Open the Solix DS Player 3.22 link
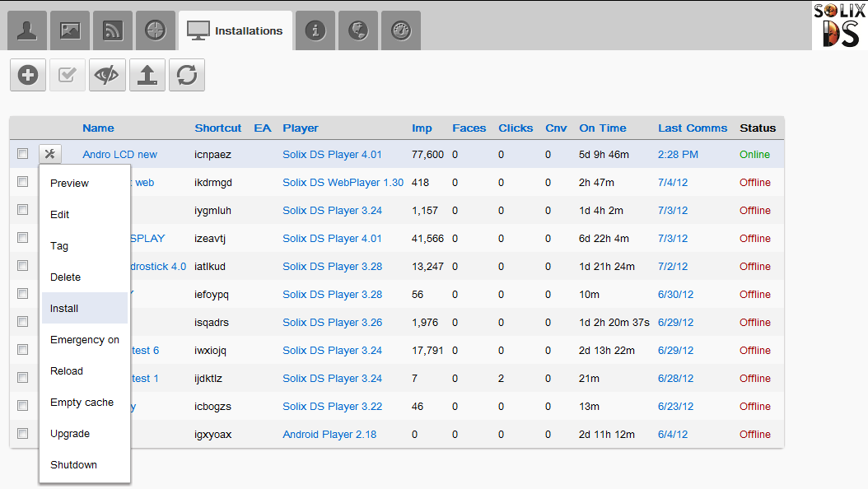 [x=332, y=407]
